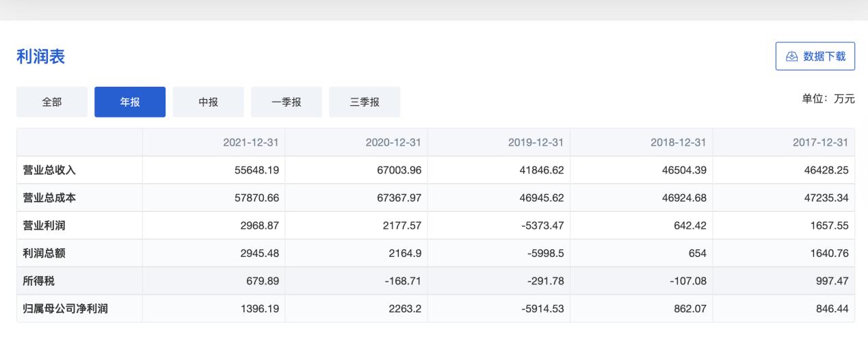The width and height of the screenshot is (868, 339).
Task: Click the 单位：万元 unit label
Action: click(x=828, y=99)
